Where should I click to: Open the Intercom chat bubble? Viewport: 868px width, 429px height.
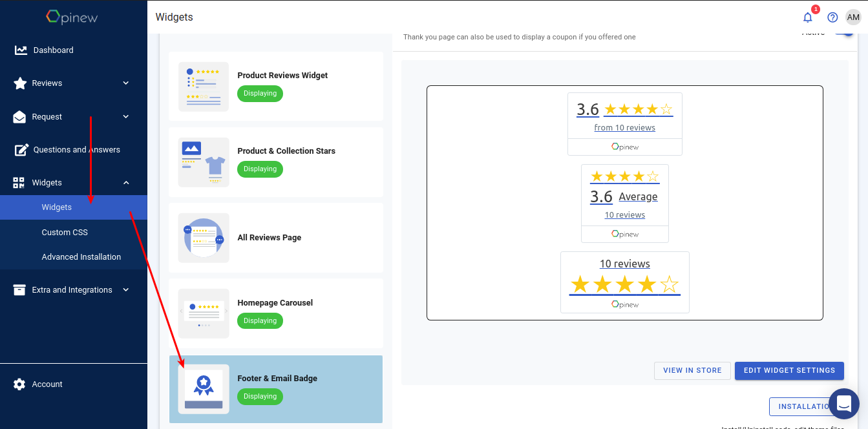pos(844,404)
